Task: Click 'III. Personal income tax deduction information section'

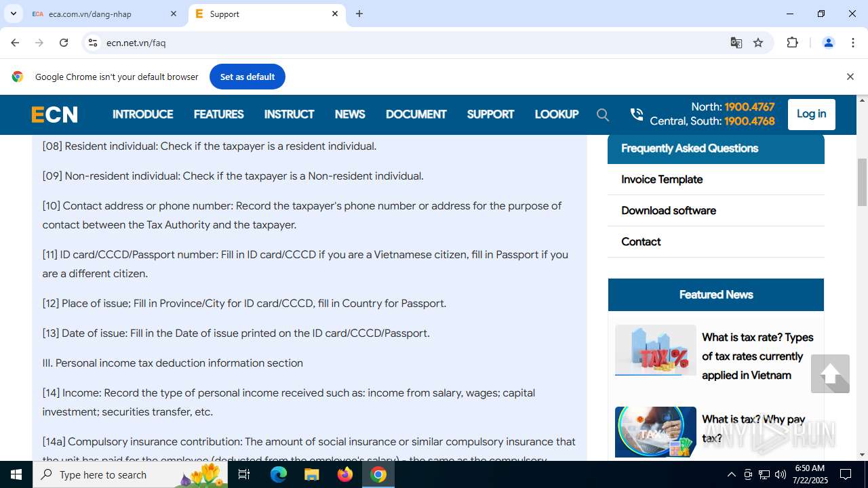Action: click(x=172, y=363)
